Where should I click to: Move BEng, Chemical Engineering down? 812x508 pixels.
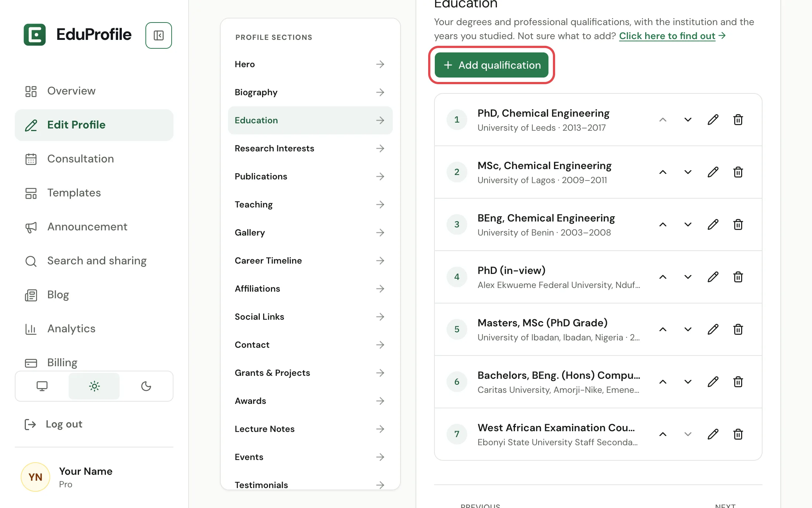[x=688, y=224]
